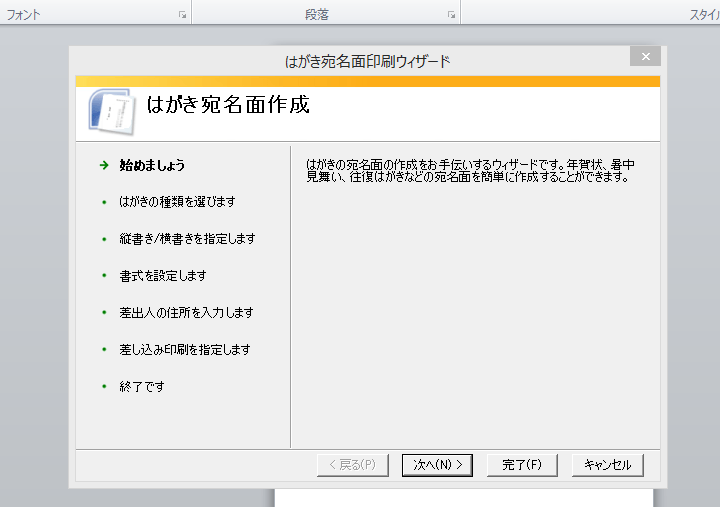This screenshot has height=507, width=720.
Task: Select the はがきの種類を選びます step
Action: (x=177, y=202)
